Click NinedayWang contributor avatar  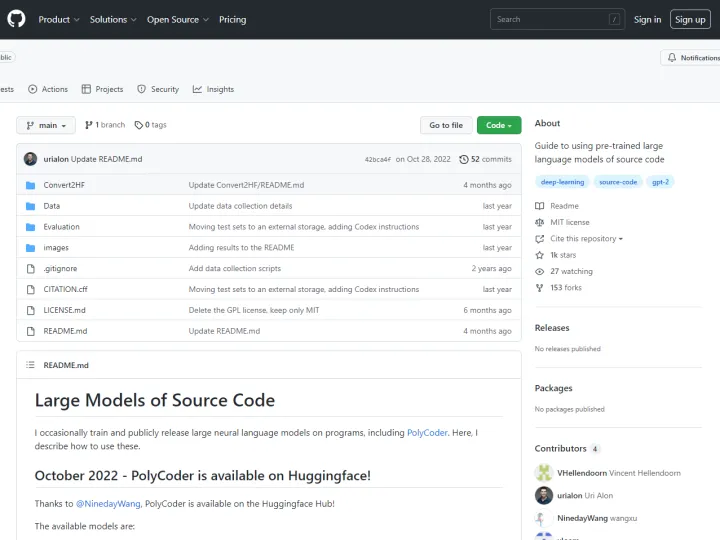pyautogui.click(x=544, y=518)
